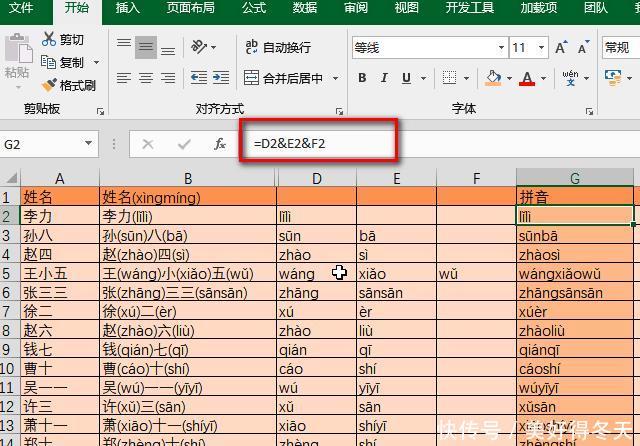Image resolution: width=640 pixels, height=446 pixels.
Task: Open the Clipboard (剪贴板) dialog launcher
Action: coord(100,111)
